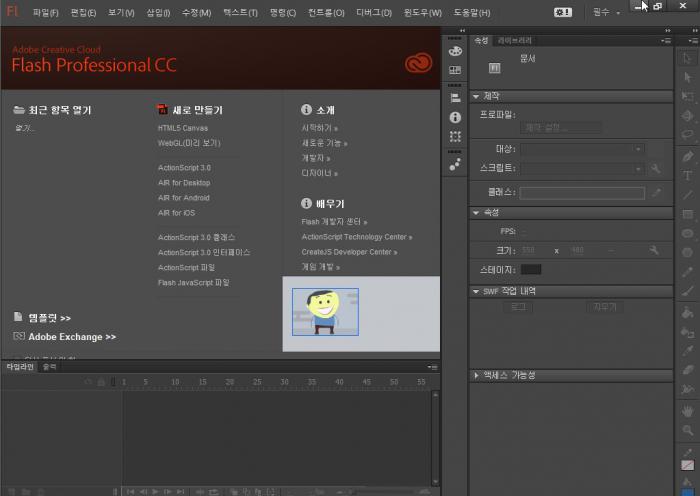This screenshot has height=496, width=700.
Task: Open the Color panel palette icon
Action: pyautogui.click(x=455, y=51)
